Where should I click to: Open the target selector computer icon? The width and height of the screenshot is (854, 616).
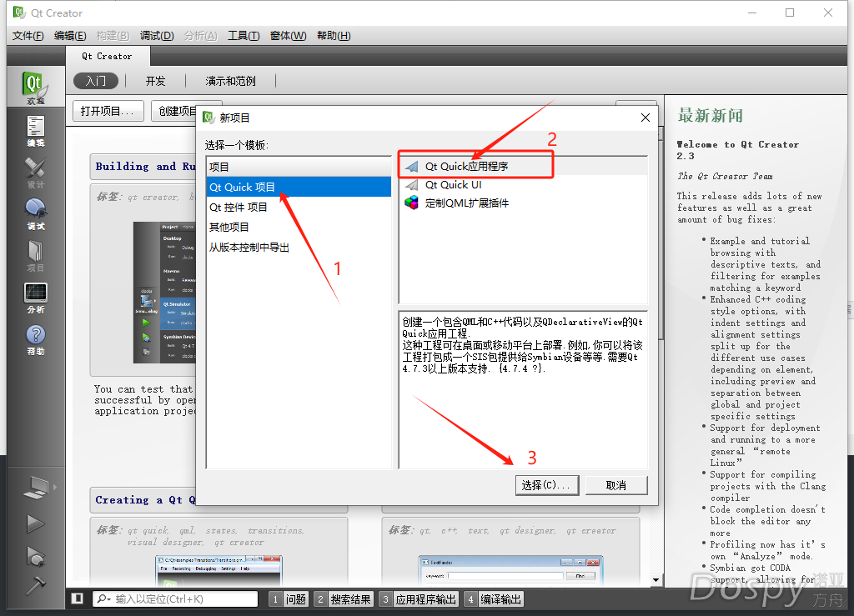[37, 487]
